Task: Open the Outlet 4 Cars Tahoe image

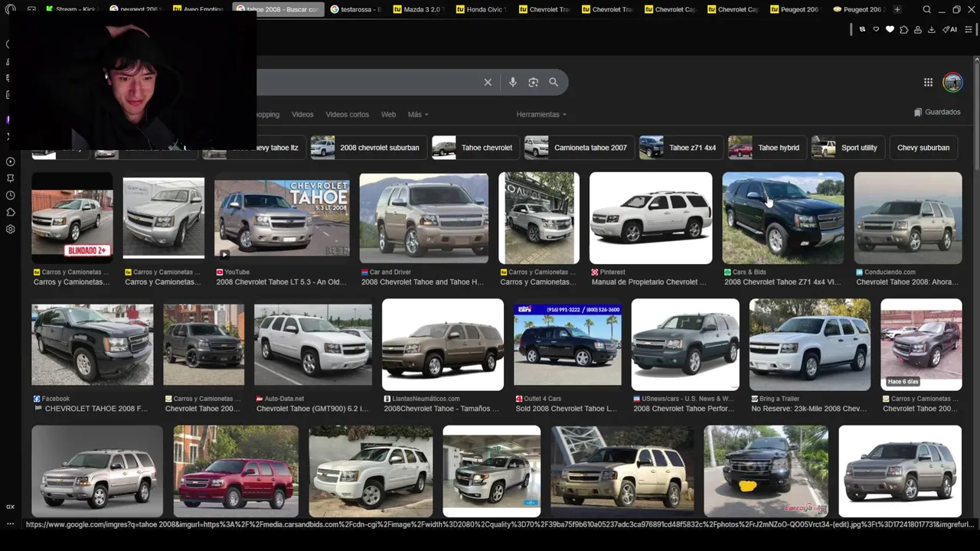Action: coord(567,345)
